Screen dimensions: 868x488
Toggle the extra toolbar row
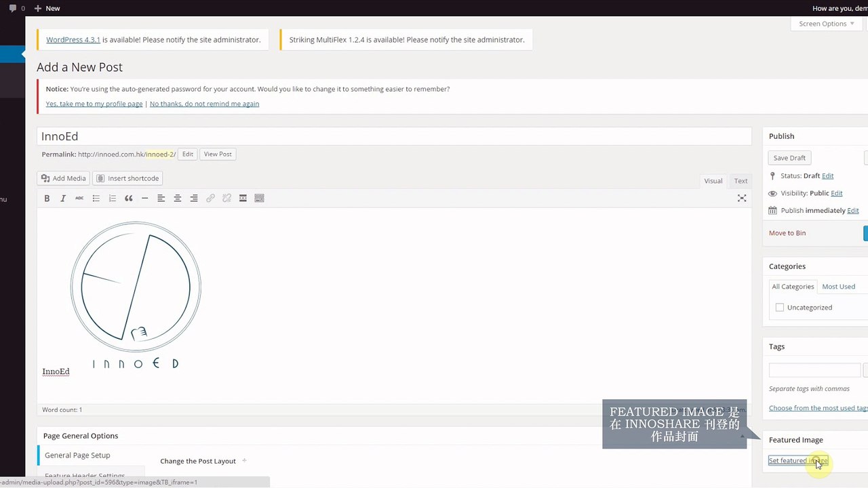(x=259, y=198)
